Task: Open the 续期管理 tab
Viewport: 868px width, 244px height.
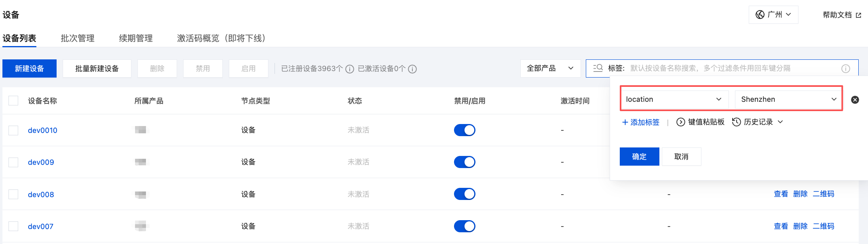Action: tap(136, 38)
